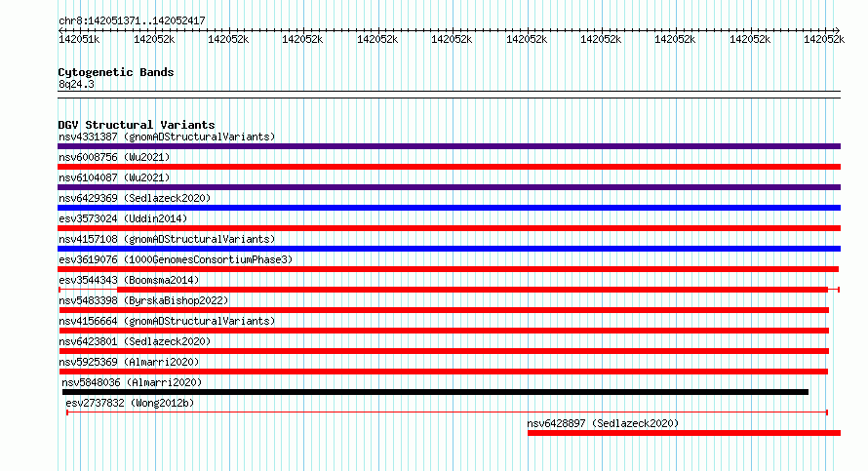
Task: Open the esv3573024 (Uddin2014) label
Action: (123, 218)
